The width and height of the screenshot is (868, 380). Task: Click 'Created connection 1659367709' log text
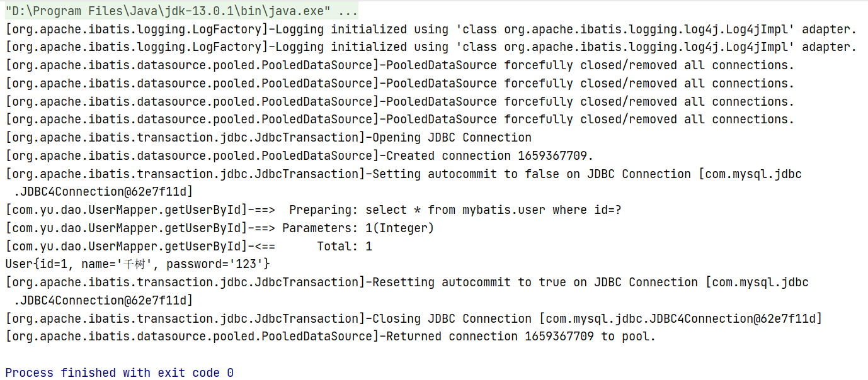click(489, 155)
